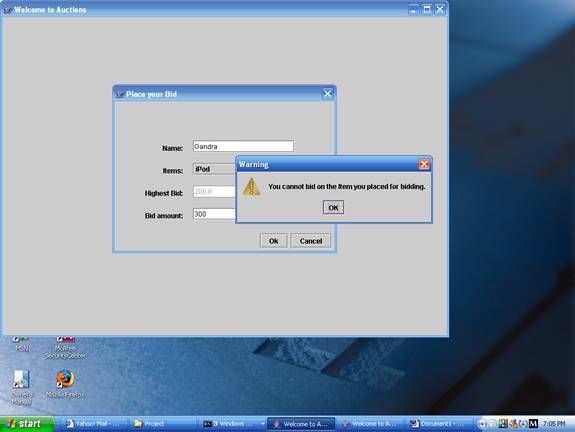Open the Windows Start menu

(27, 424)
